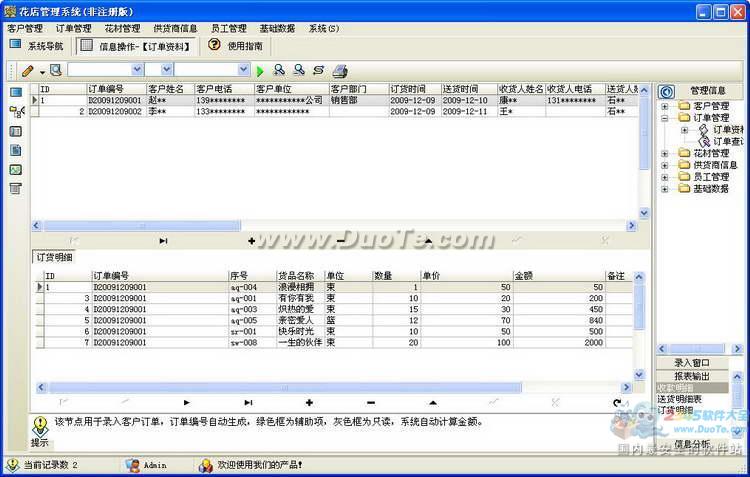Click the blue window icon in left sidebar
Image resolution: width=750 pixels, height=477 pixels.
[x=16, y=92]
